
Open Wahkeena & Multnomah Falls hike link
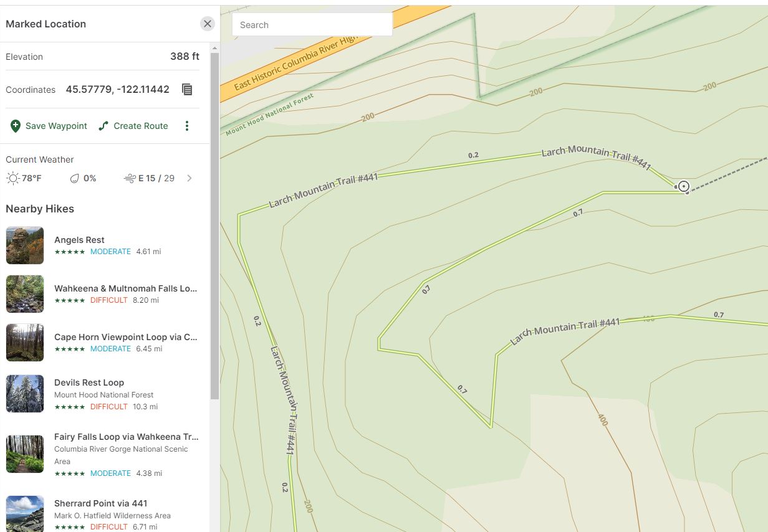tap(125, 288)
